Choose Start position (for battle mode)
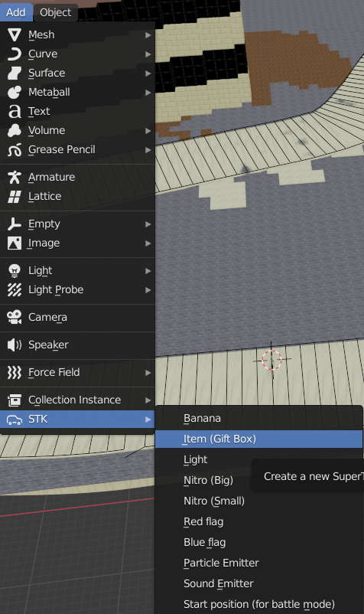 click(x=258, y=604)
